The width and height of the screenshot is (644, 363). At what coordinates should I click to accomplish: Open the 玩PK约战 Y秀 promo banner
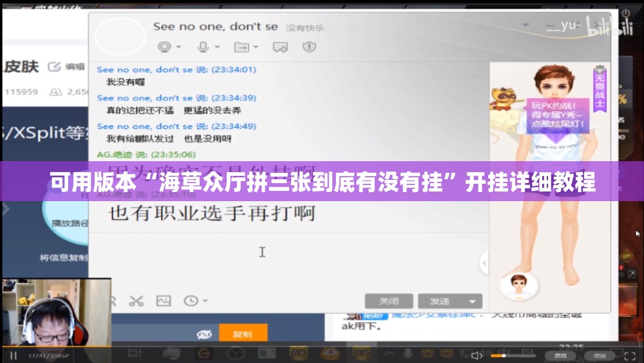[557, 115]
